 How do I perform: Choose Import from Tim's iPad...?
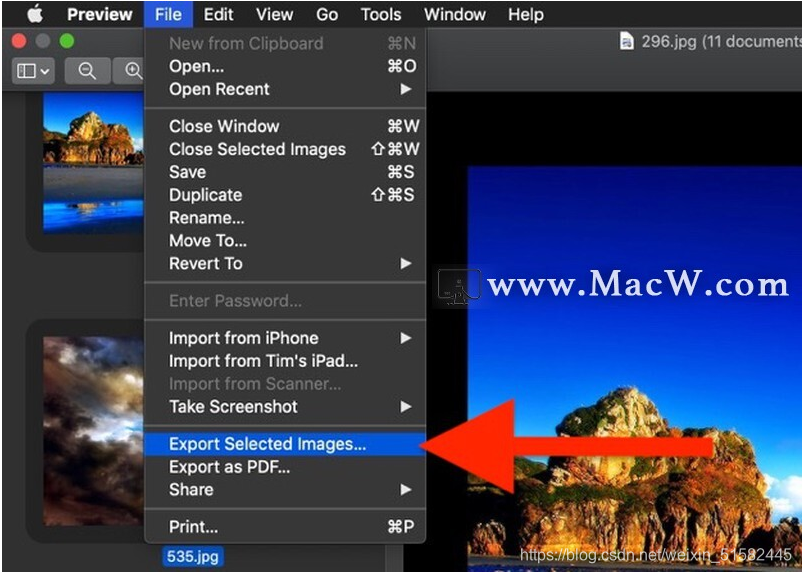285,361
